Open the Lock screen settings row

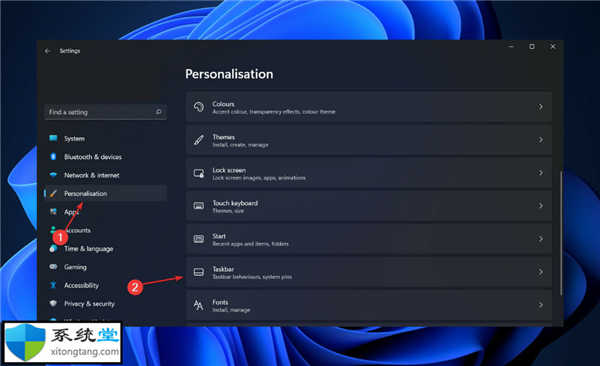click(369, 173)
